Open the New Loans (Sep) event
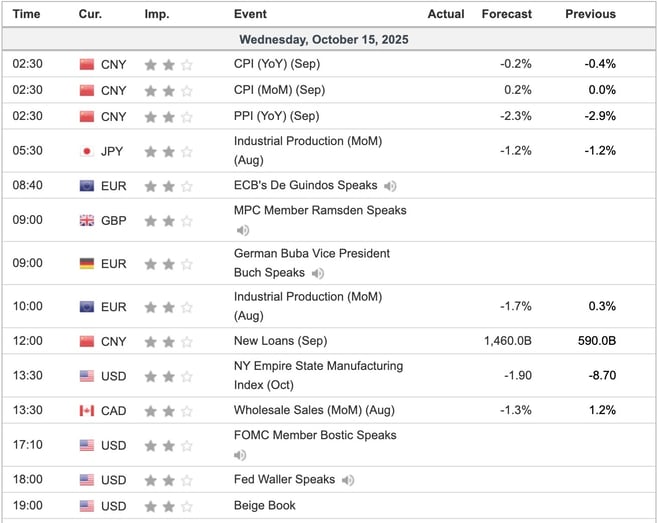 pyautogui.click(x=279, y=341)
